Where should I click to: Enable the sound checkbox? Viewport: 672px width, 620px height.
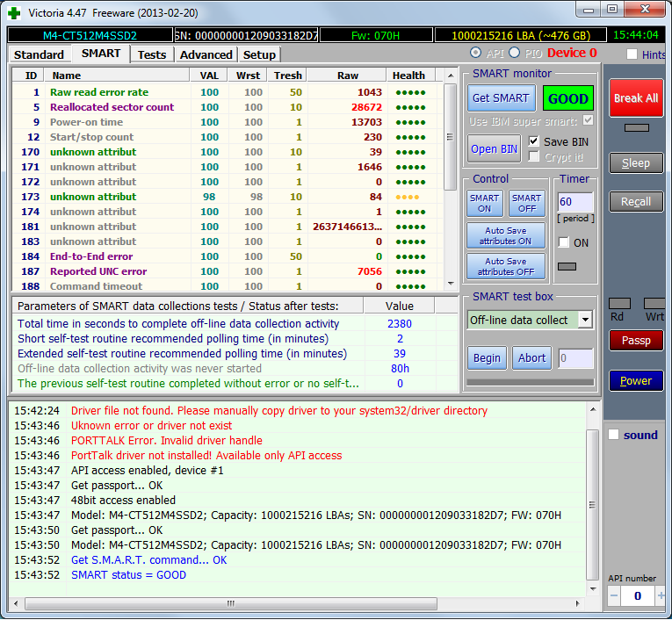pyautogui.click(x=614, y=435)
